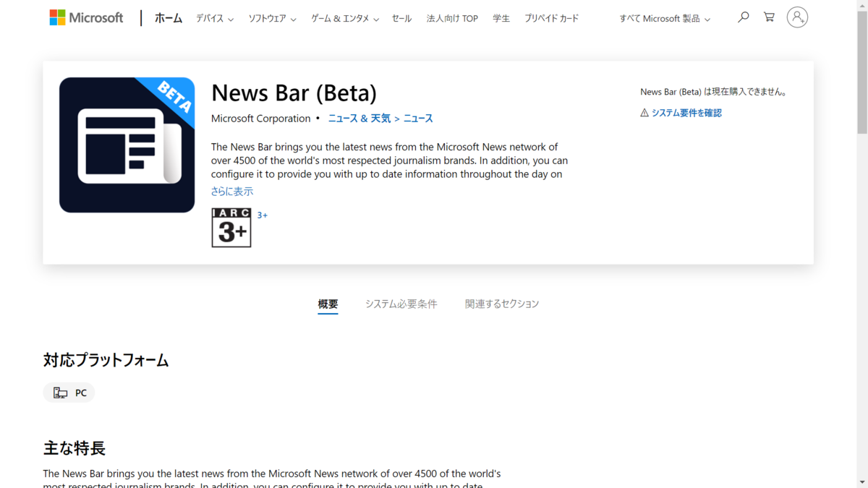Open the セール menu item
Image resolution: width=868 pixels, height=488 pixels.
401,19
